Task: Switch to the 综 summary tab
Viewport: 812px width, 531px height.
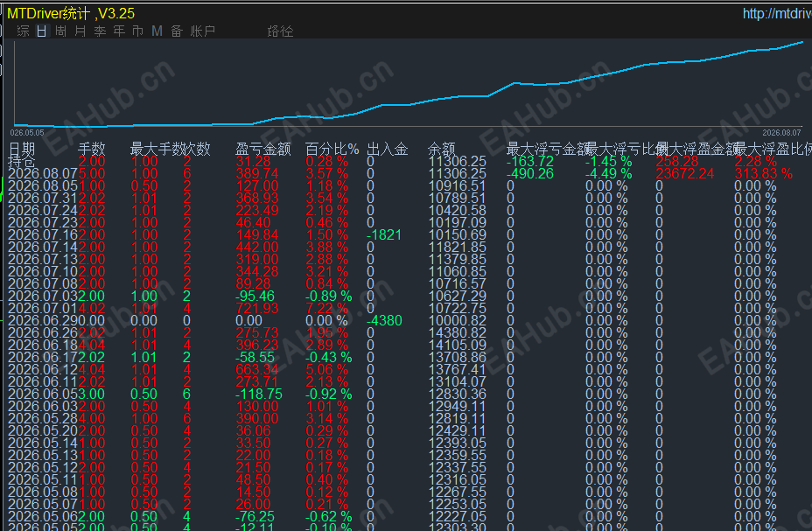Action: point(23,31)
